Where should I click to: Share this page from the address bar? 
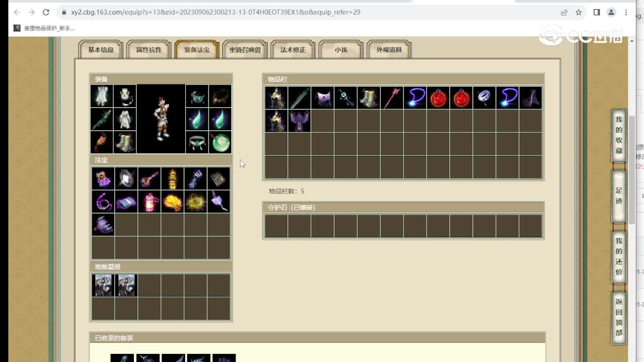[x=564, y=12]
